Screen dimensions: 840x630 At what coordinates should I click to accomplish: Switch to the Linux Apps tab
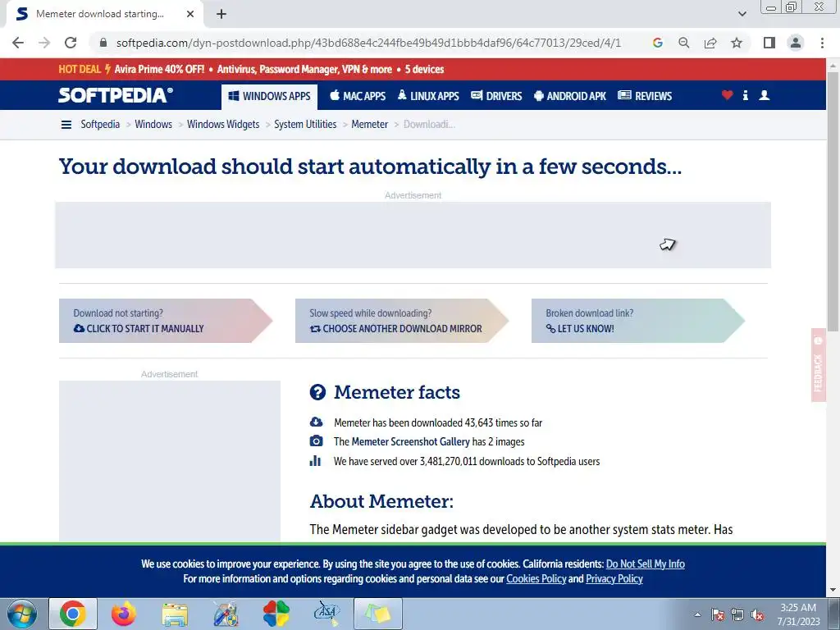click(428, 96)
